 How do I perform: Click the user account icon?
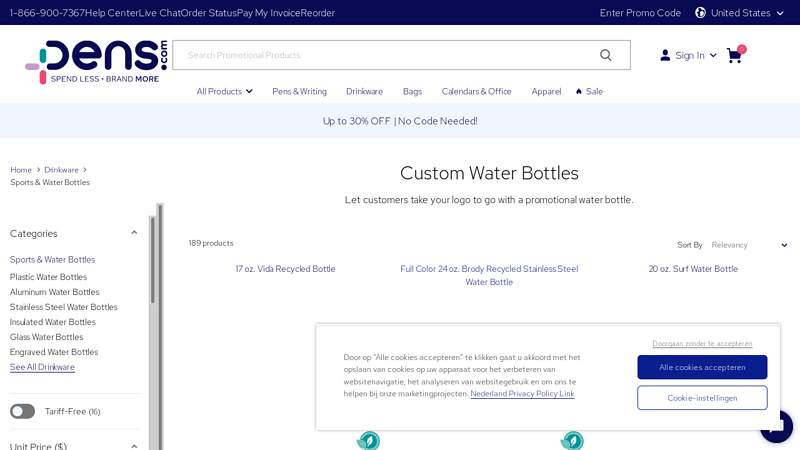665,55
